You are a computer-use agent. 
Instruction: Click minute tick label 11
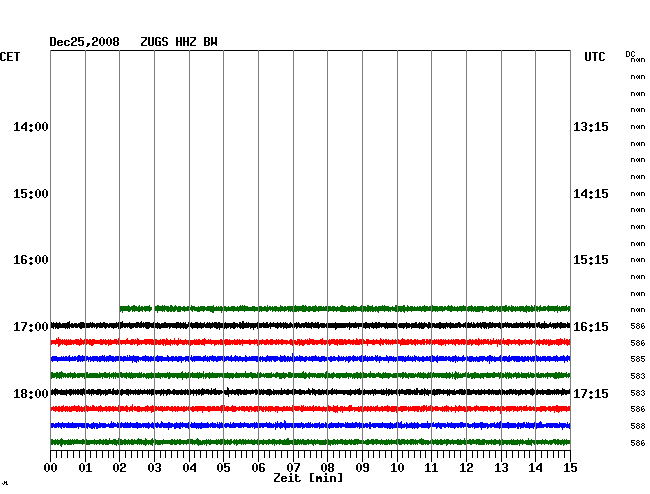tap(432, 468)
